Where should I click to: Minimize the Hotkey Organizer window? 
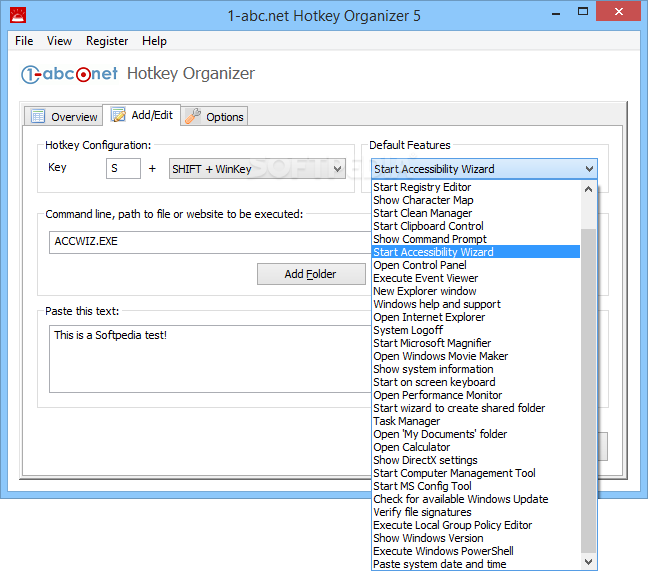(556, 12)
